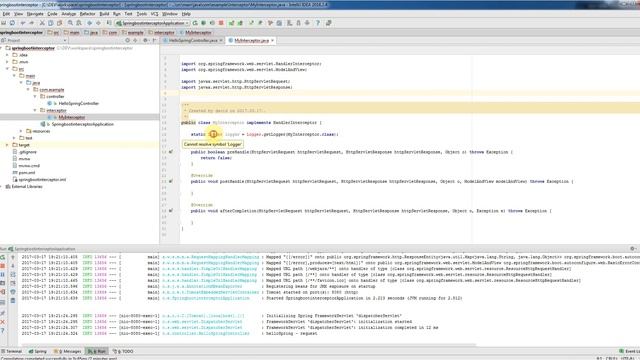Click the Up stack trace arrow in Run panel
This screenshot has width=640, height=360.
click(x=13, y=258)
